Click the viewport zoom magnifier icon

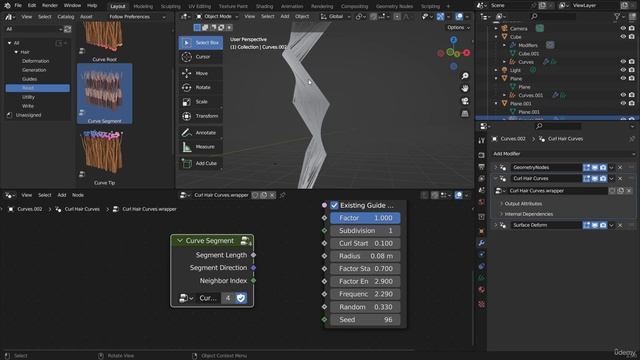click(x=465, y=76)
